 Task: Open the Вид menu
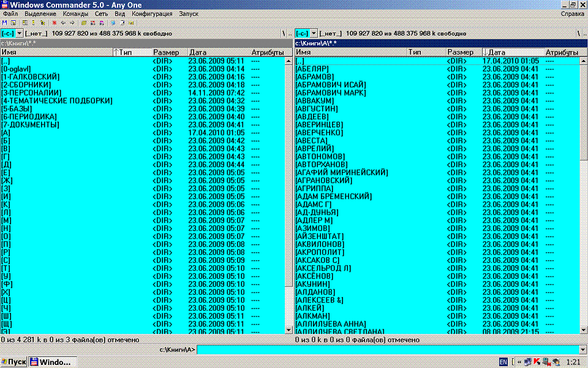coord(119,13)
